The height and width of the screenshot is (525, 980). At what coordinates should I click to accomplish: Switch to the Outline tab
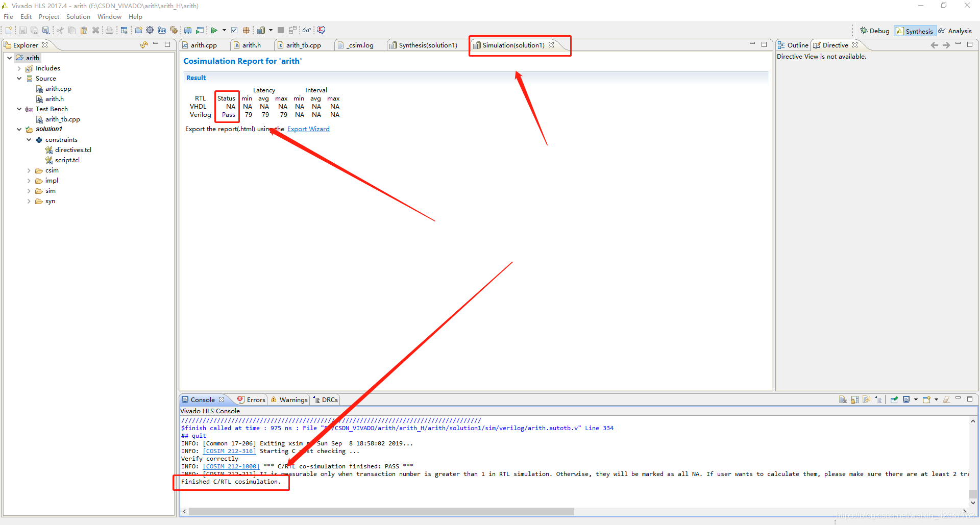(x=793, y=45)
